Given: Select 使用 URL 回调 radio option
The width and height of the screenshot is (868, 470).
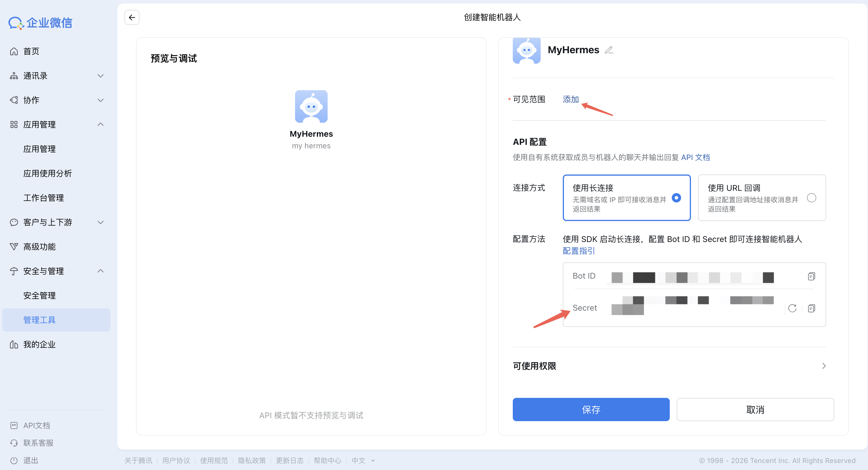Looking at the screenshot, I should [811, 198].
